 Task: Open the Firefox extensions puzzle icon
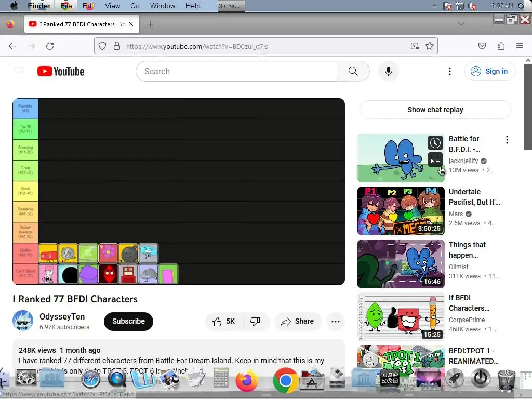(501, 46)
